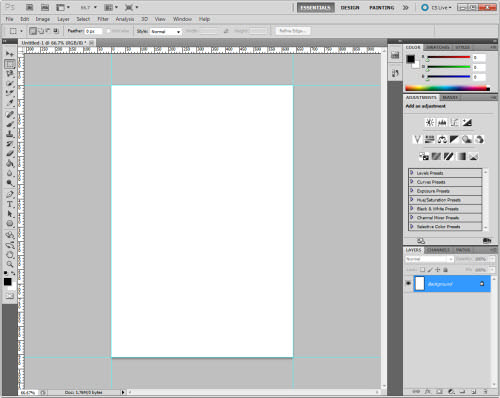The image size is (500, 398).
Task: Select the Type tool
Action: [x=10, y=204]
